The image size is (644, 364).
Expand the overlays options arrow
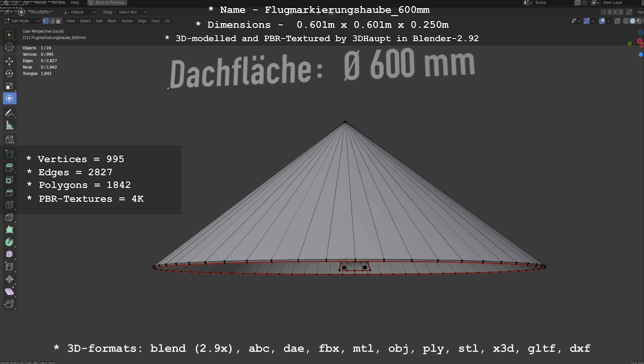click(608, 21)
